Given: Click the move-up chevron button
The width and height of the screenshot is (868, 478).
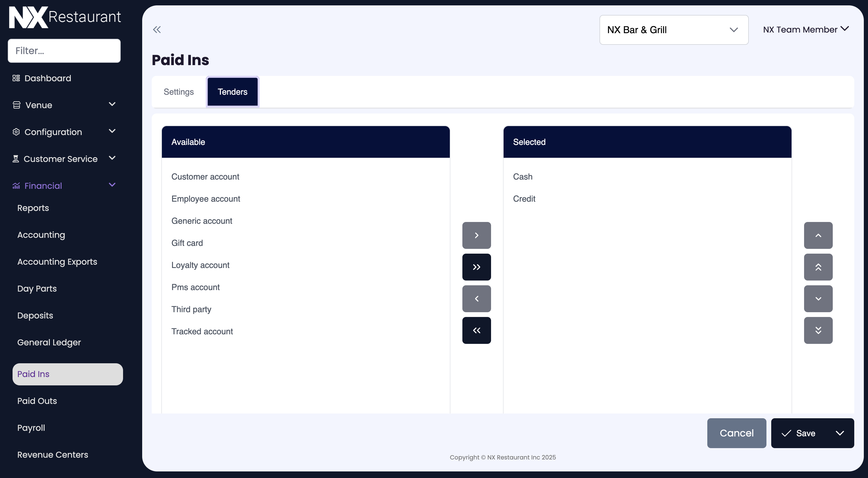Looking at the screenshot, I should pos(818,235).
